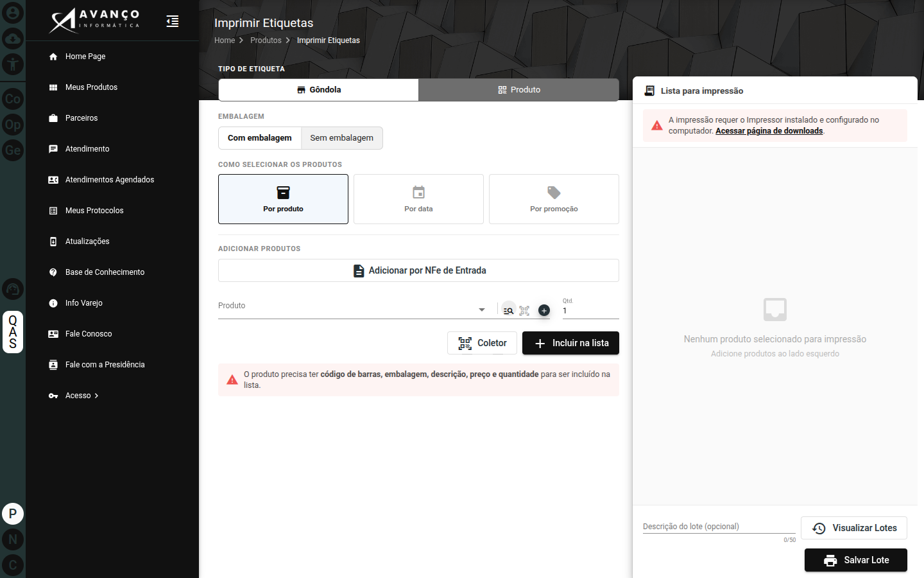
Task: Click the Avanço Informática logo
Action: click(x=94, y=21)
